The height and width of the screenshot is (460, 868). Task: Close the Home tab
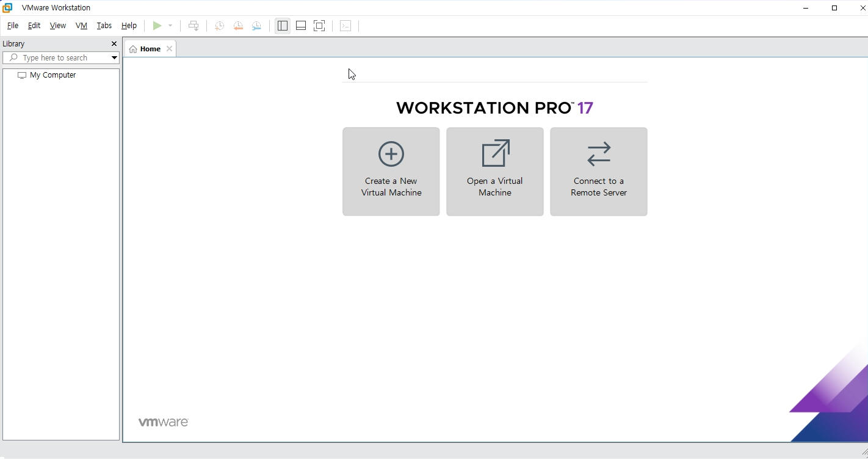coord(169,49)
